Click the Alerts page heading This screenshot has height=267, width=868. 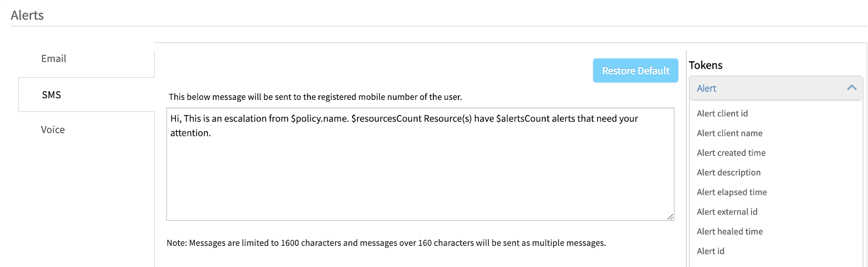coord(27,15)
